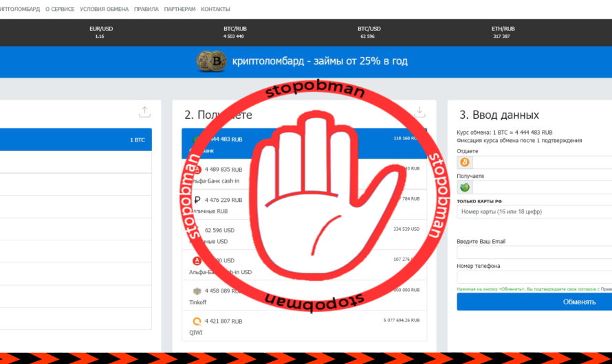
Task: Open the О СЕРВИСЕ menu item
Action: 58,10
